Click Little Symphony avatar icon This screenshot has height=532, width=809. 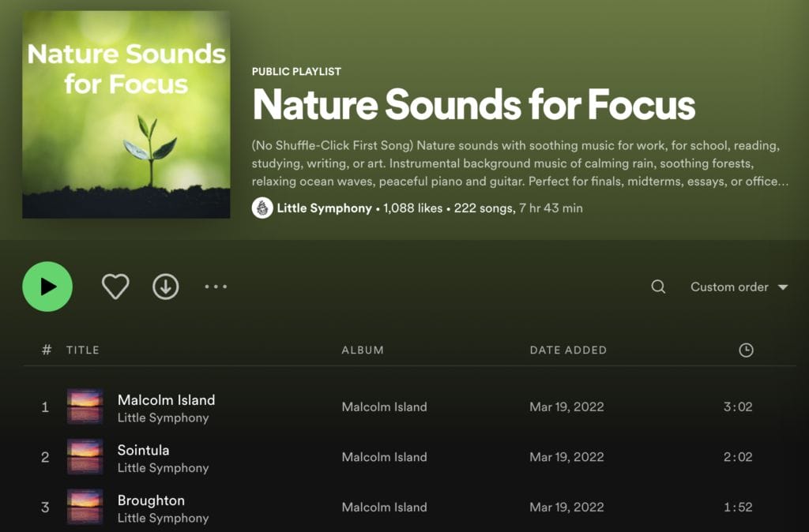(x=262, y=208)
